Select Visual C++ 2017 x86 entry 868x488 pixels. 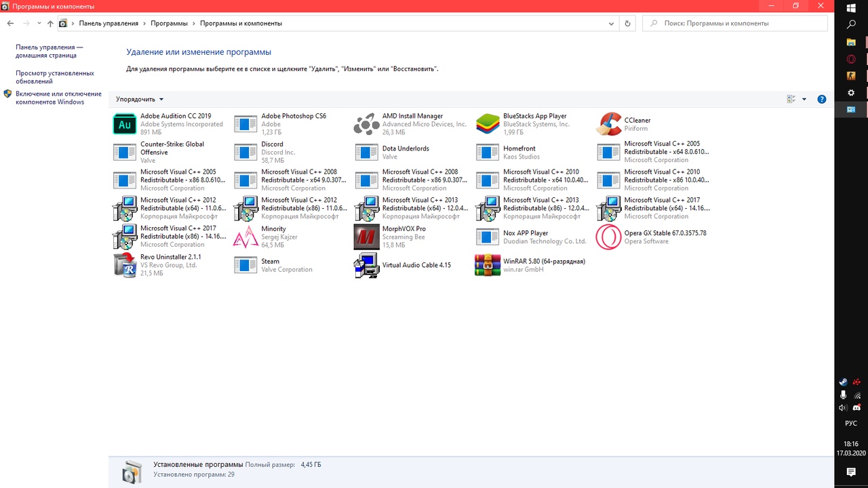170,237
